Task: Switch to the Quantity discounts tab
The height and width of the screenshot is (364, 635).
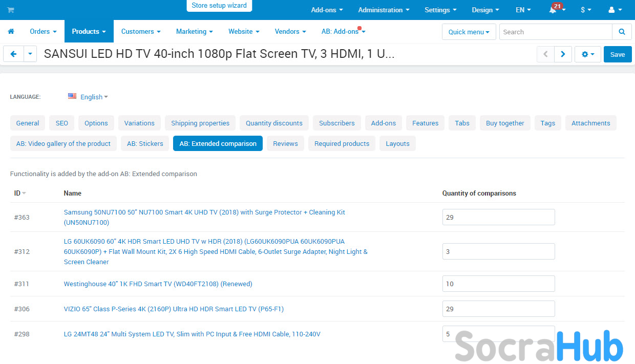Action: (274, 123)
